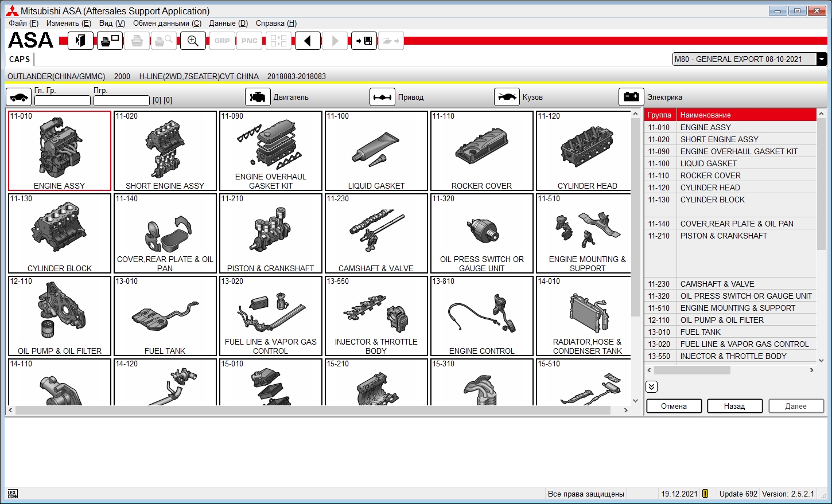Click the 13-010 FUEL TANK list row
832x504 pixels.
pyautogui.click(x=730, y=332)
